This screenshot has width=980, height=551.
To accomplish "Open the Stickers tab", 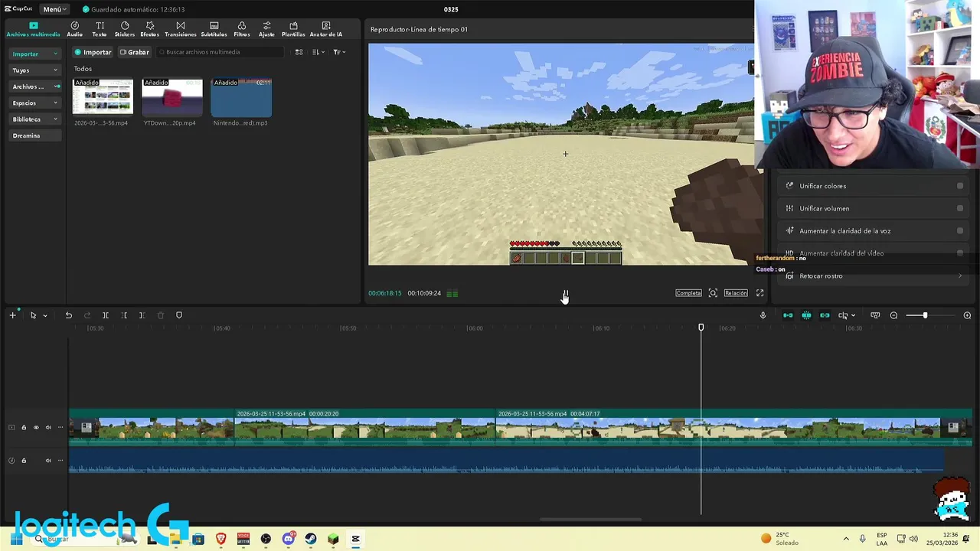I will [125, 29].
